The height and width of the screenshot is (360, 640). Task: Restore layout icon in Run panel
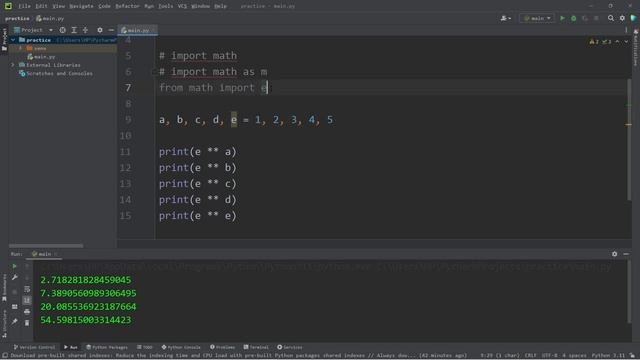[x=14, y=307]
